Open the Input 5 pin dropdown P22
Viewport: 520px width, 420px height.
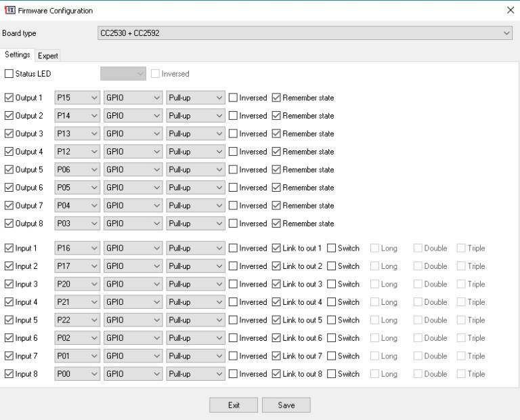(77, 320)
